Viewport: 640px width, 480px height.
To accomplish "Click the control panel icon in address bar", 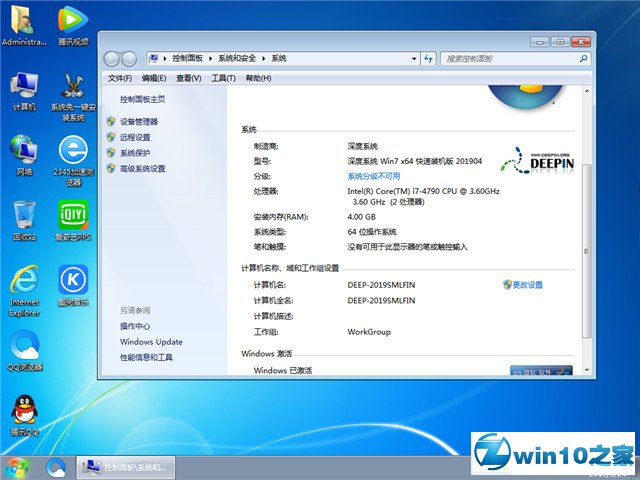I will (153, 58).
